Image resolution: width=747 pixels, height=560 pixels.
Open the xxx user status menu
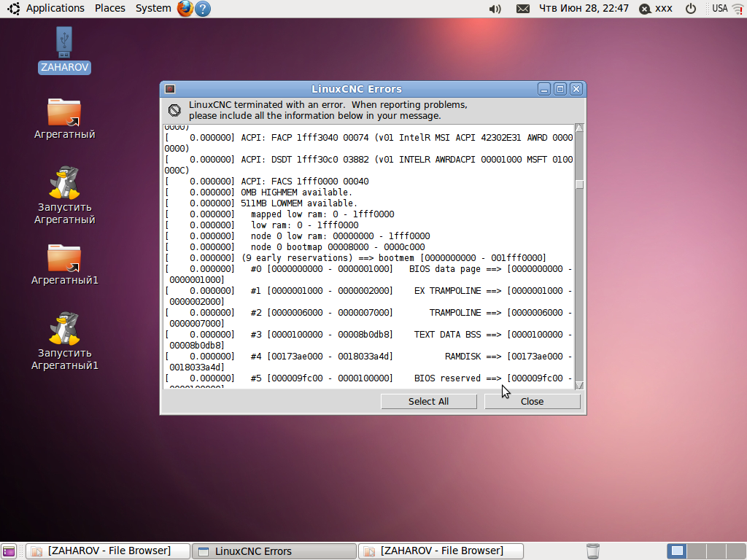pos(656,9)
